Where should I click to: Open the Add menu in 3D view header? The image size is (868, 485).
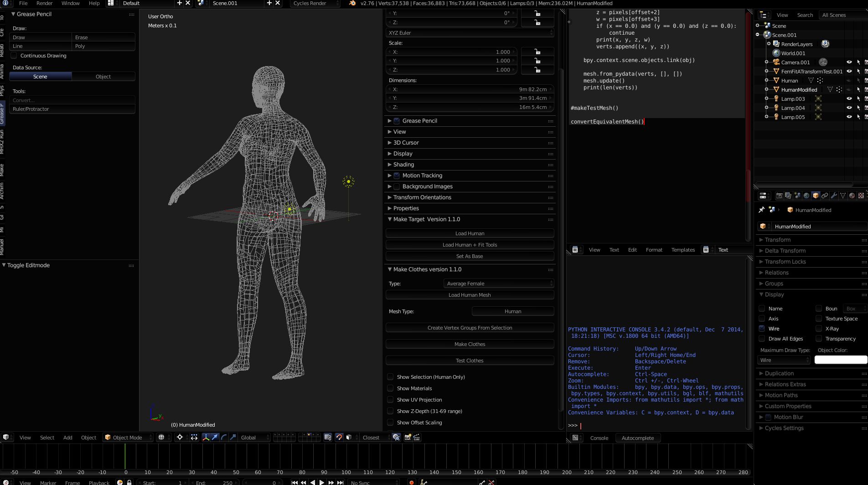(68, 438)
